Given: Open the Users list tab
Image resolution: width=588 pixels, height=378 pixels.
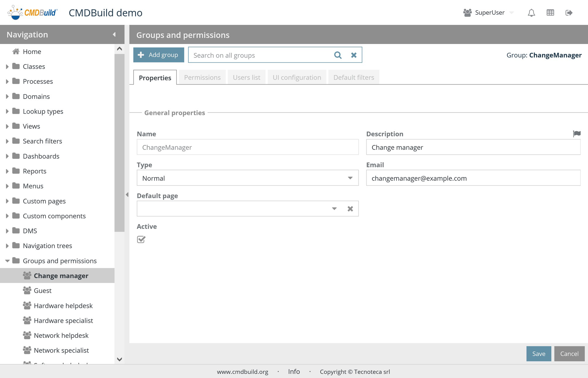Looking at the screenshot, I should [246, 77].
